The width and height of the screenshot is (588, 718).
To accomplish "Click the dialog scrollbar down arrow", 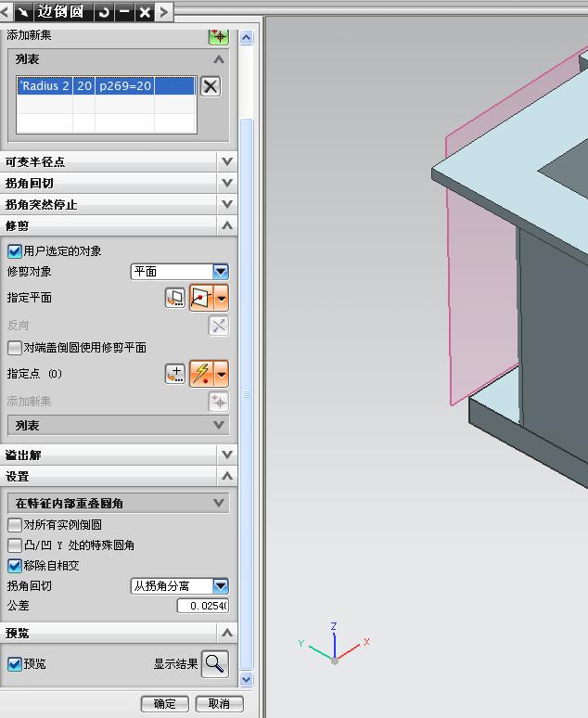I will [247, 679].
